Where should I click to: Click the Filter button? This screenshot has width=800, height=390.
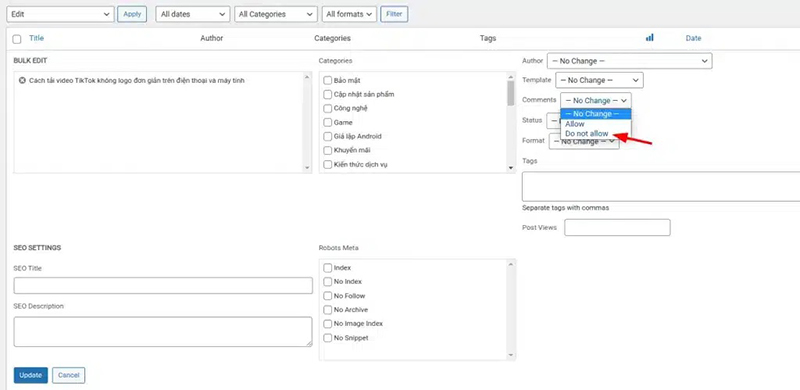pyautogui.click(x=394, y=14)
